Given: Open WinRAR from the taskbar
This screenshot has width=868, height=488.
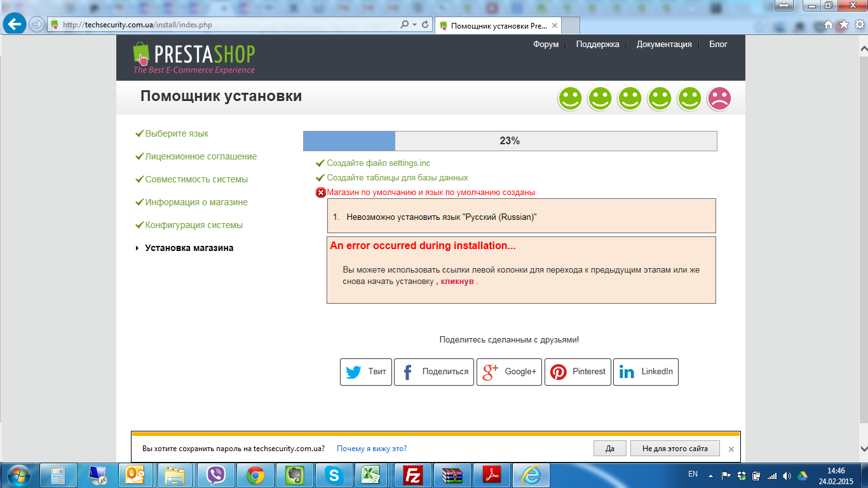Looking at the screenshot, I should (453, 475).
